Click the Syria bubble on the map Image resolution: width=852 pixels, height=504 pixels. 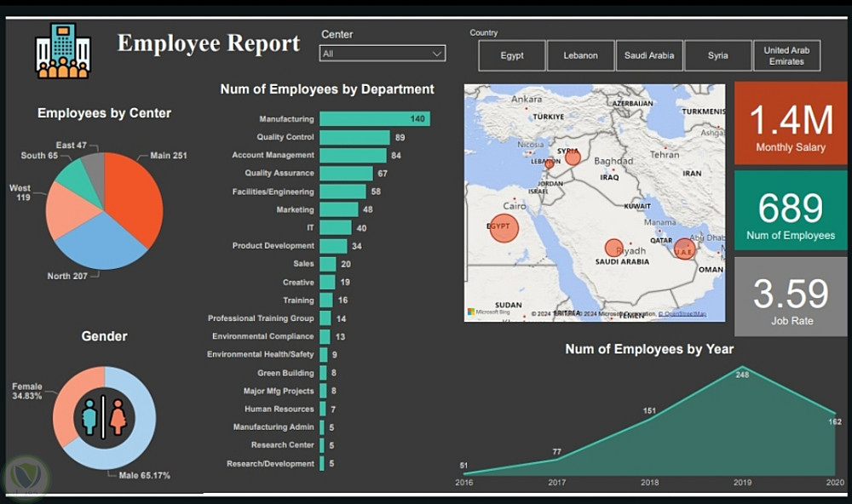pyautogui.click(x=573, y=157)
